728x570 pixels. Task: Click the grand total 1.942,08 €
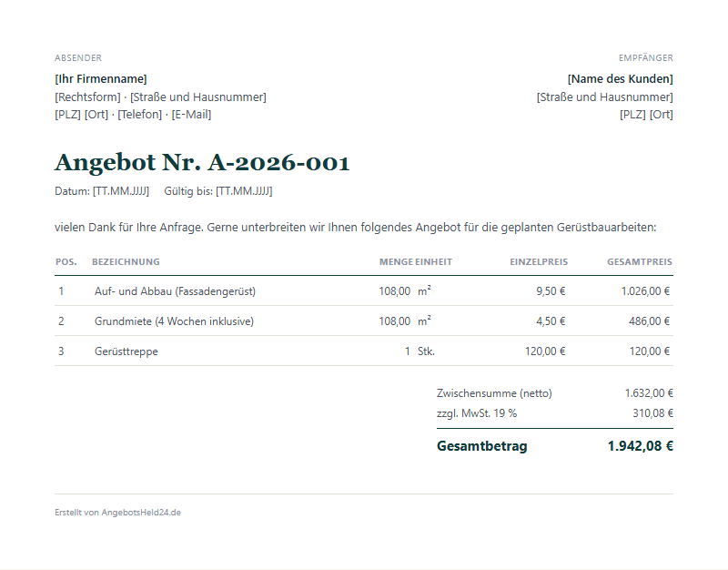click(x=641, y=446)
